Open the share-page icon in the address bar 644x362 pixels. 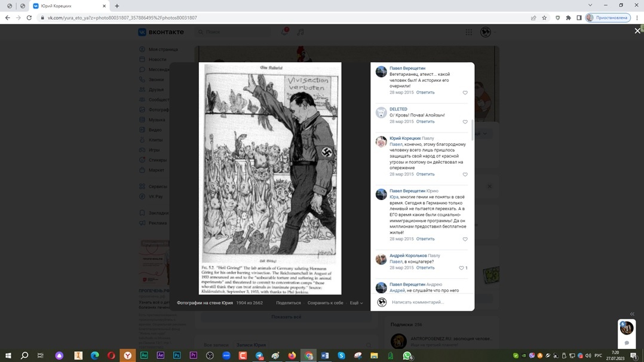point(533,18)
